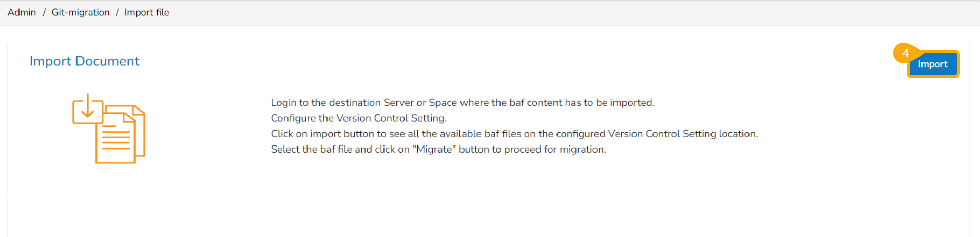980x237 pixels.
Task: Click the blue Import button
Action: (932, 64)
